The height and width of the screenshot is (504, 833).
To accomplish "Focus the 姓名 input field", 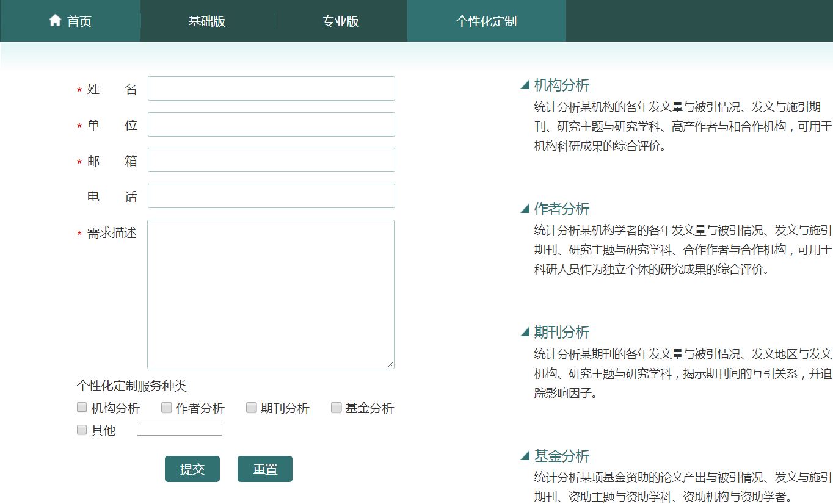I will (271, 88).
